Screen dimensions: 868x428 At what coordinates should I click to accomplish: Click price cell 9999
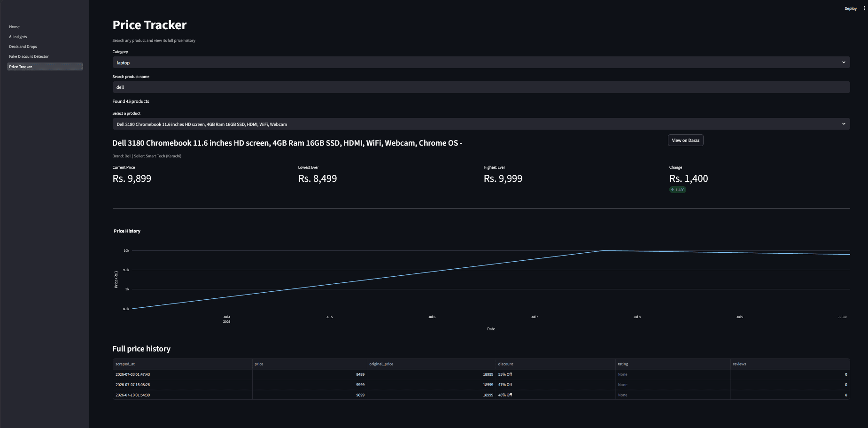coord(310,385)
